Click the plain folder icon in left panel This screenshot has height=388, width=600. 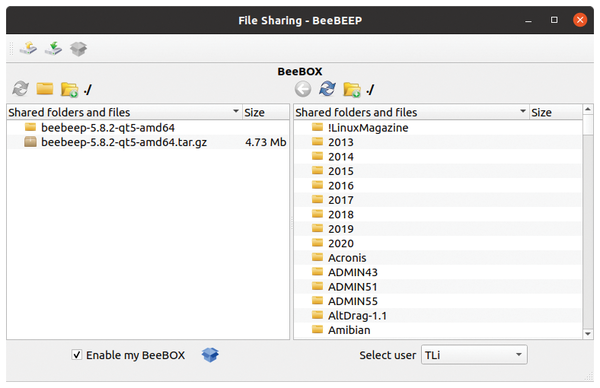pyautogui.click(x=45, y=88)
